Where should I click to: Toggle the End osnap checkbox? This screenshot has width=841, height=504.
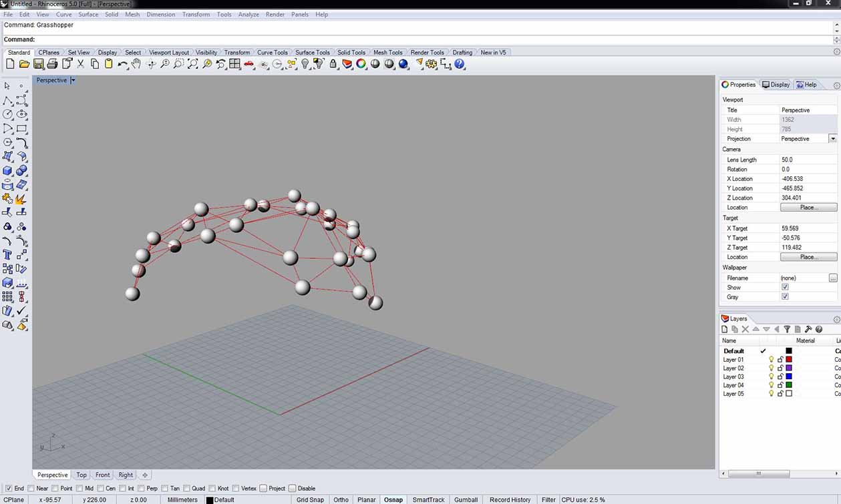9,489
